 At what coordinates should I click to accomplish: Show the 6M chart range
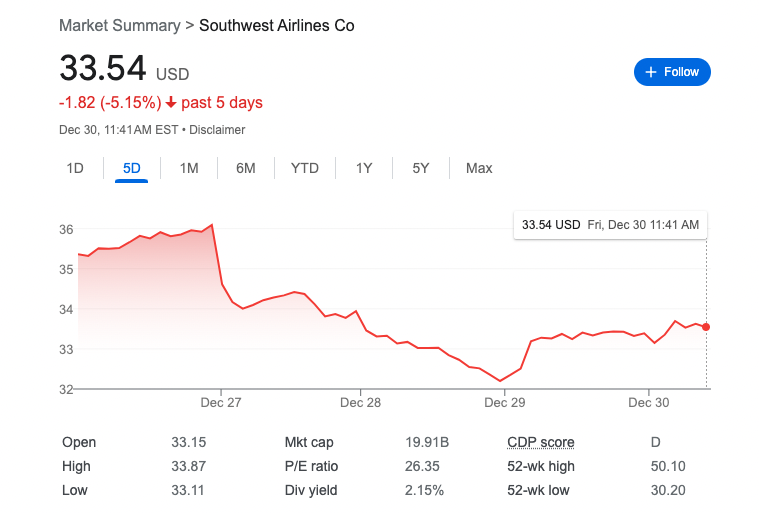tap(246, 168)
